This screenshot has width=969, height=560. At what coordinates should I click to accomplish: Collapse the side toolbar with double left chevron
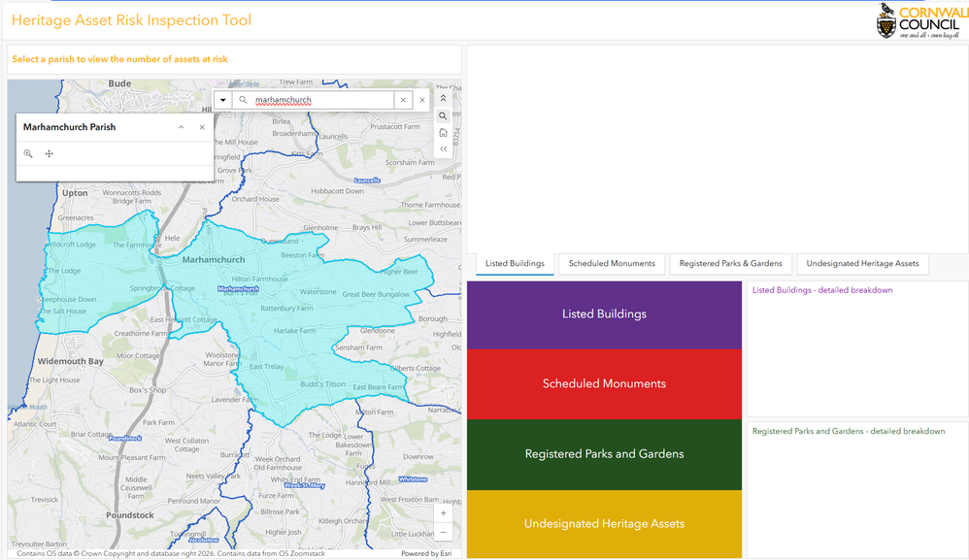pyautogui.click(x=443, y=148)
